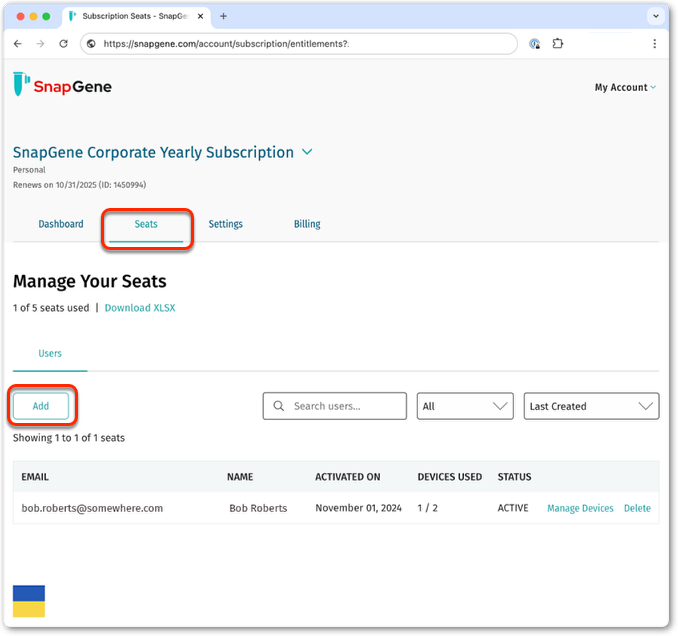Click the DEVICES USED column header

click(x=450, y=477)
